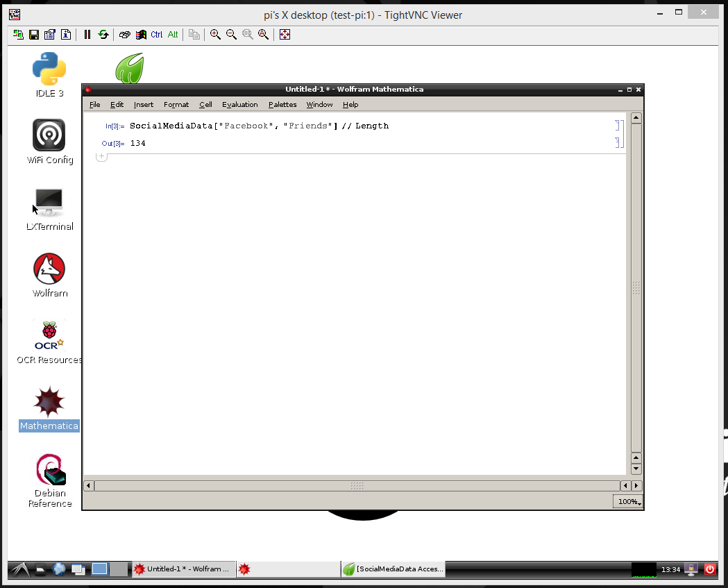The height and width of the screenshot is (588, 728).
Task: Zoom out of the remote desktop
Action: (x=231, y=35)
